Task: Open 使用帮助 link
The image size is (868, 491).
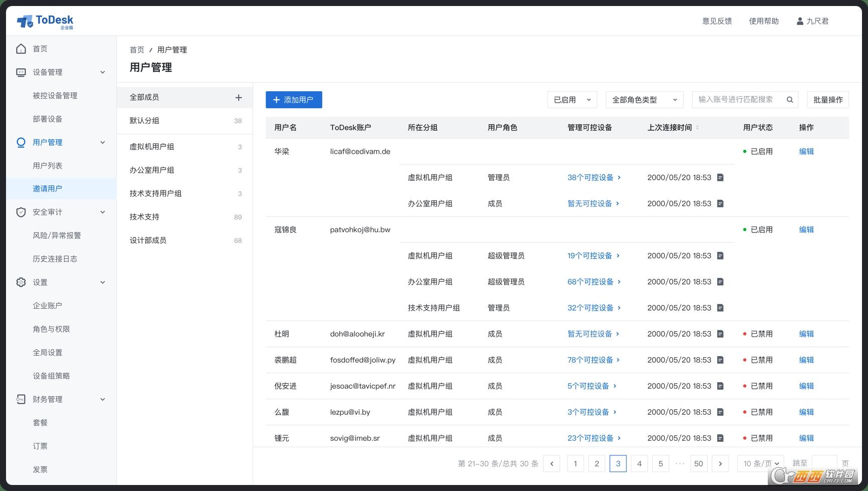Action: [764, 21]
